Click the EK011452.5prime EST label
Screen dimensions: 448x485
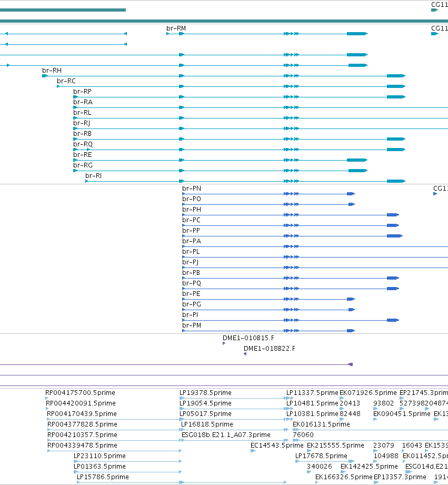pos(425,456)
